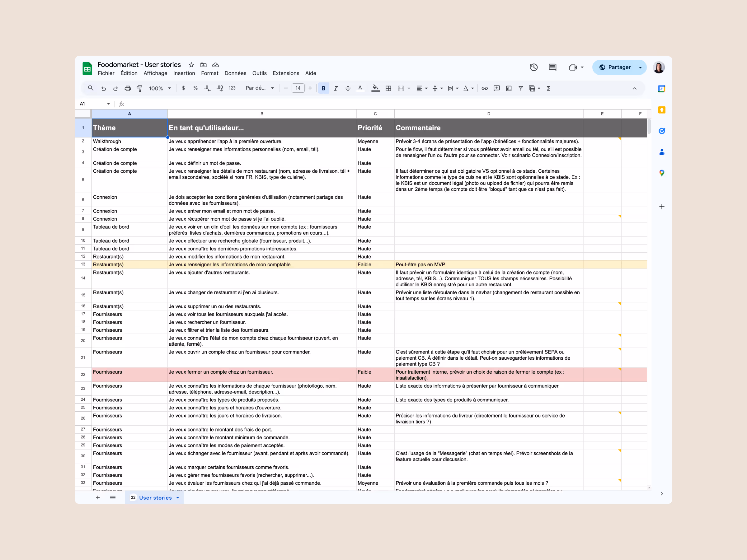This screenshot has height=560, width=747.
Task: Select the User stories sheet tab
Action: [155, 497]
